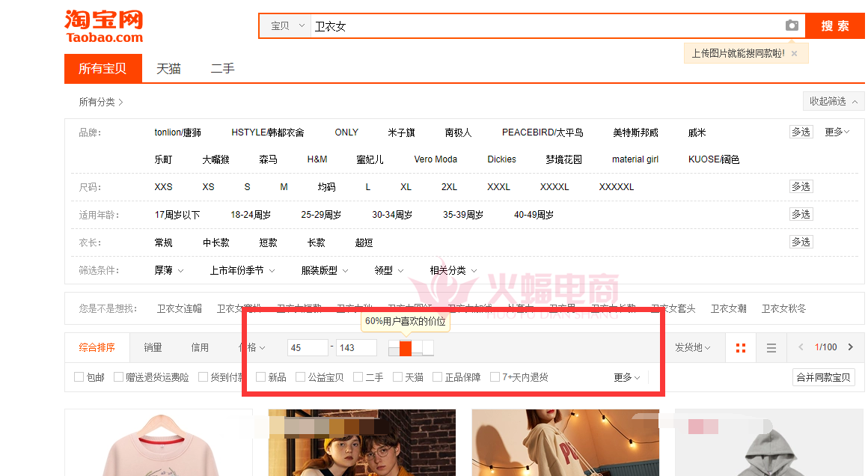Sort by 信用 credit
The image size is (868, 476).
click(x=200, y=347)
